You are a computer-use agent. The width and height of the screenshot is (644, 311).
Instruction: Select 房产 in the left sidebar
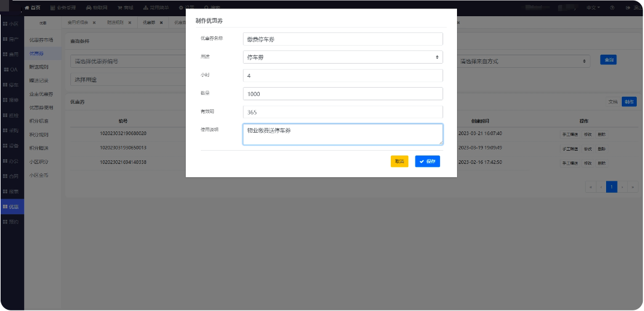pyautogui.click(x=11, y=39)
